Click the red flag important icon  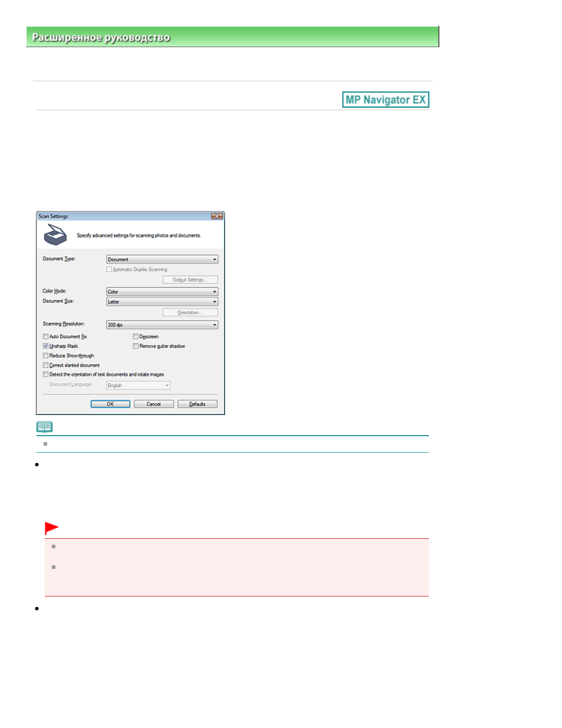tap(52, 528)
